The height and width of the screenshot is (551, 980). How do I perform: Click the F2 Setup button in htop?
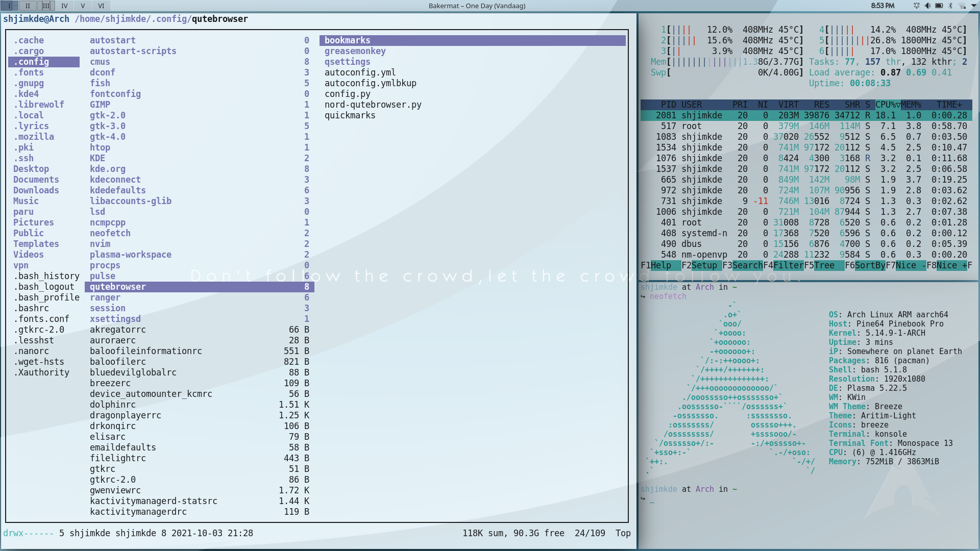702,265
